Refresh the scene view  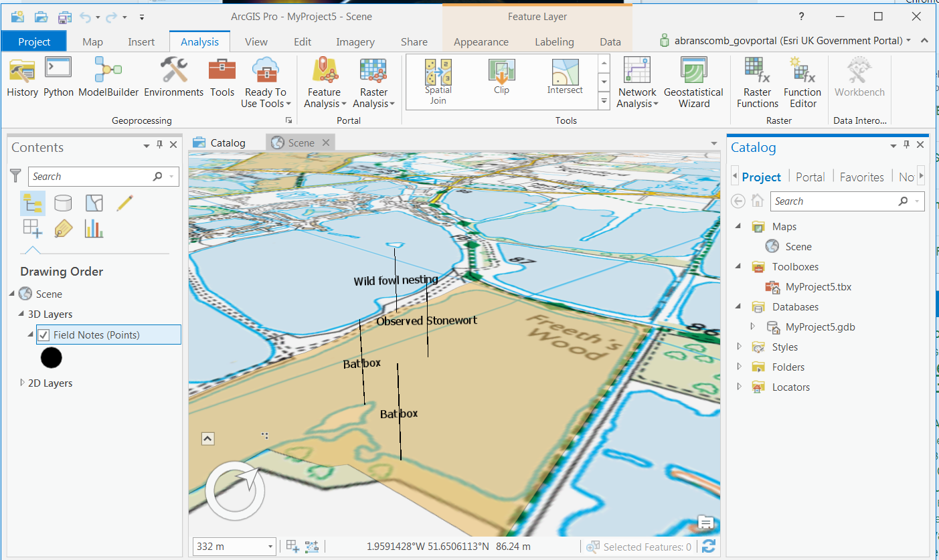[709, 546]
